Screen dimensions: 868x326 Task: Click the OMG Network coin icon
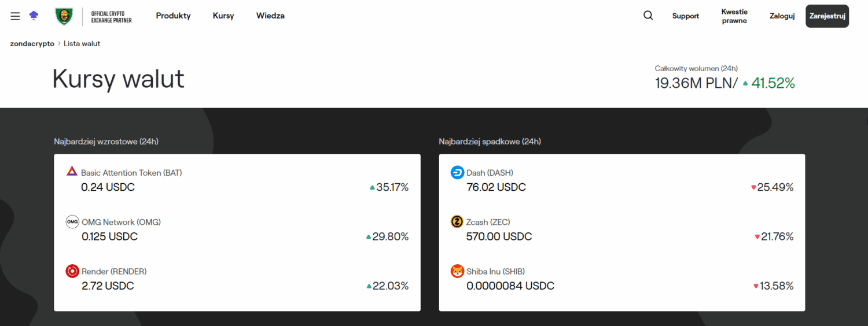pos(72,222)
